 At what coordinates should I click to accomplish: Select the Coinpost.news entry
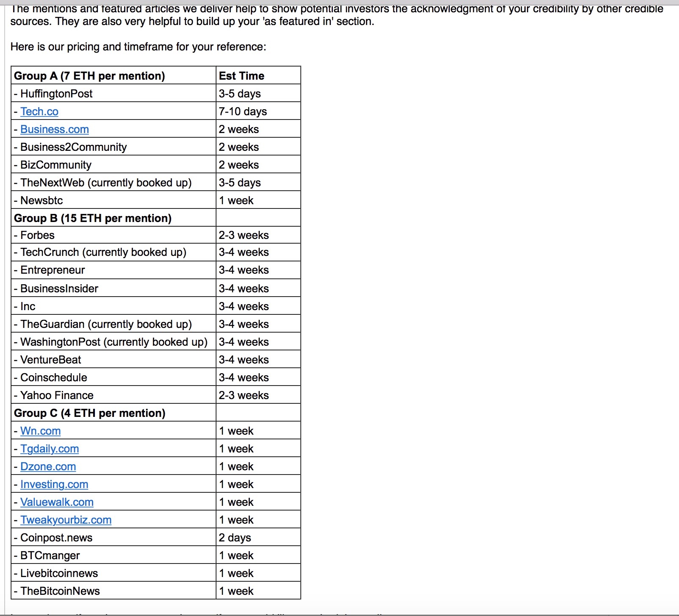coord(56,538)
